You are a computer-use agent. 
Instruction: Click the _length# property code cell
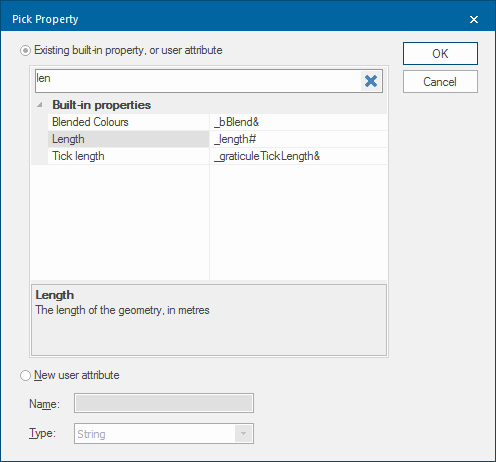[298, 139]
